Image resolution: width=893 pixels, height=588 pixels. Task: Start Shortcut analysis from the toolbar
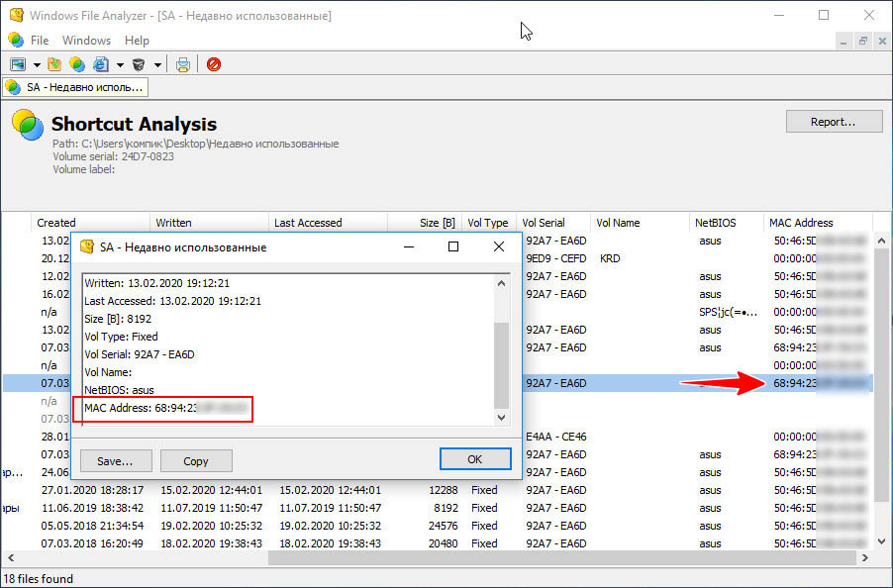click(x=77, y=64)
